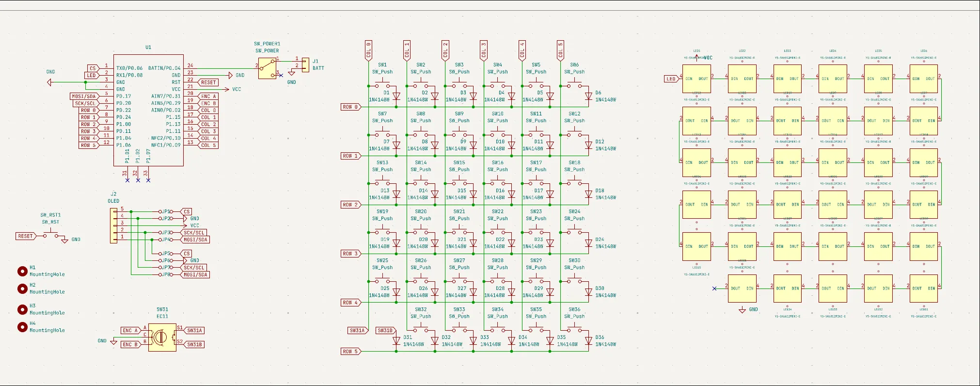Image resolution: width=980 pixels, height=386 pixels.
Task: Click the J1 BATT connector symbol
Action: pos(305,65)
